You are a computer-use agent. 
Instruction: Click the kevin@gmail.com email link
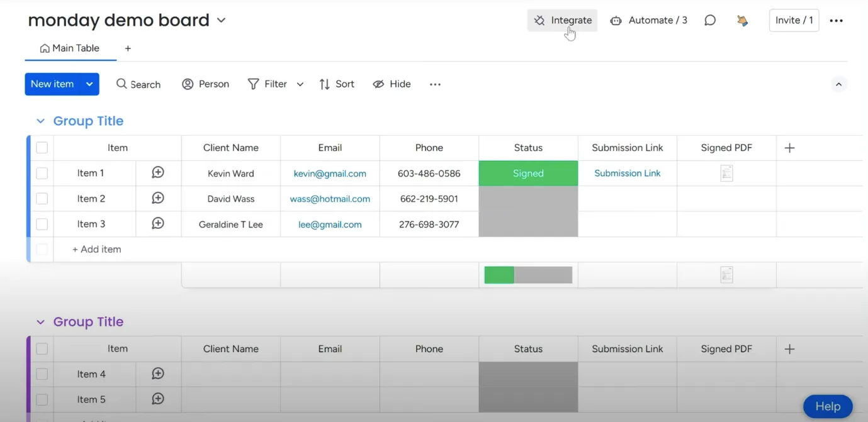(x=330, y=174)
